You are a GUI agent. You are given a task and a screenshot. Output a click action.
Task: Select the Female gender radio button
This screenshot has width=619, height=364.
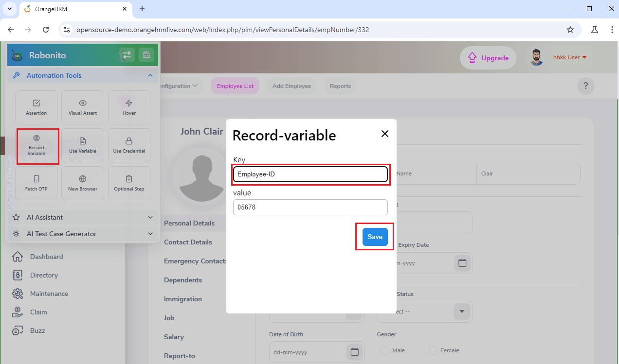tap(432, 350)
